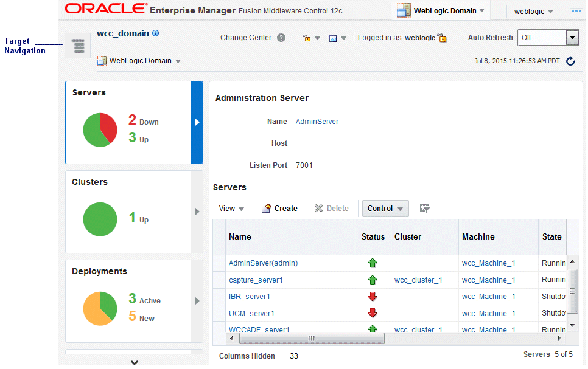Open the WebLogic Domain header dropdown
This screenshot has height=369, width=588.
point(482,10)
